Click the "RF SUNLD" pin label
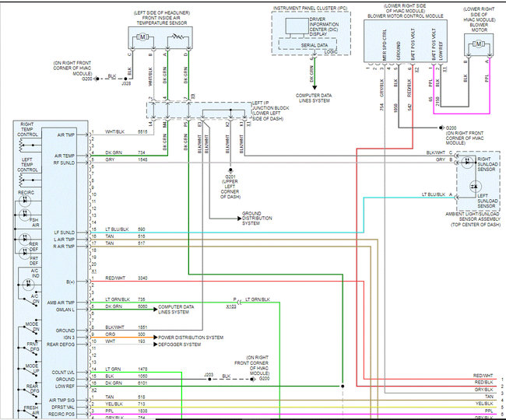Viewport: 506px width, 420px height. [x=64, y=163]
